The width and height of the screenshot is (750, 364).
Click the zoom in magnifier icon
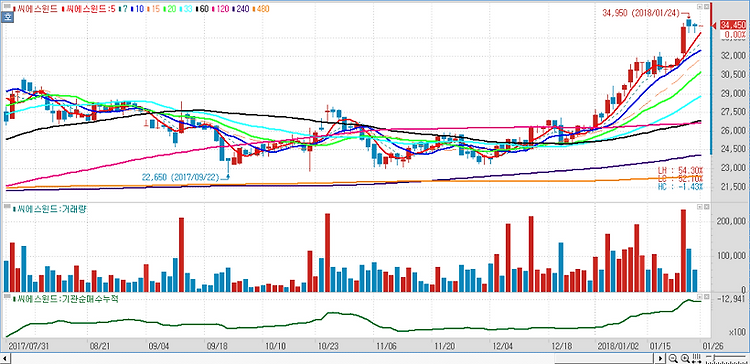685,358
